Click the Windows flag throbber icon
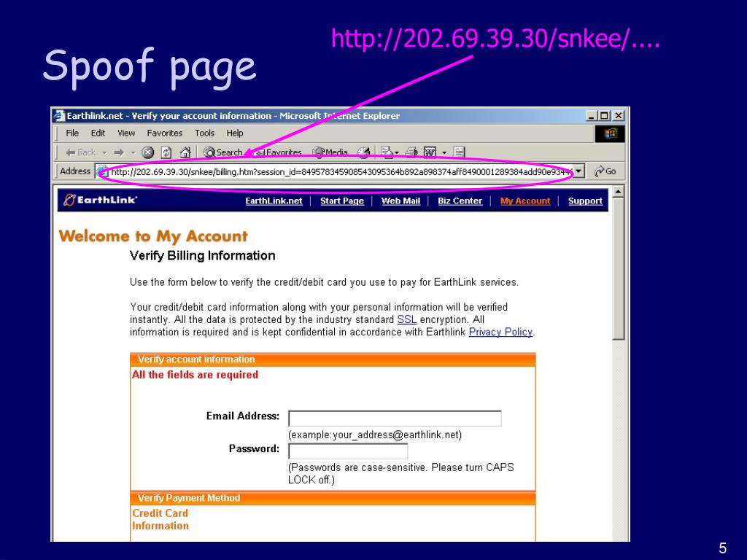The width and height of the screenshot is (747, 560). pos(610,134)
